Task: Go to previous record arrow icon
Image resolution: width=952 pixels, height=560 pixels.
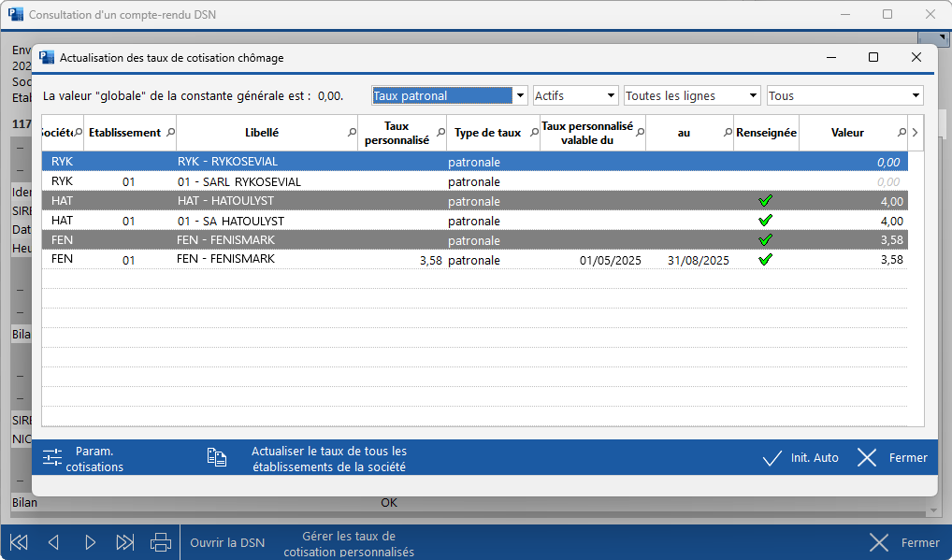Action: pos(53,542)
